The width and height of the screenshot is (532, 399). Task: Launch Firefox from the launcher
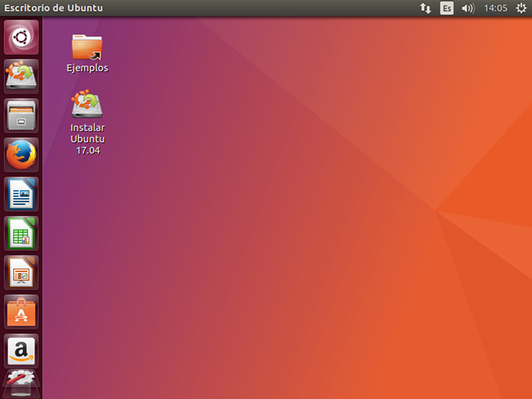tap(21, 155)
